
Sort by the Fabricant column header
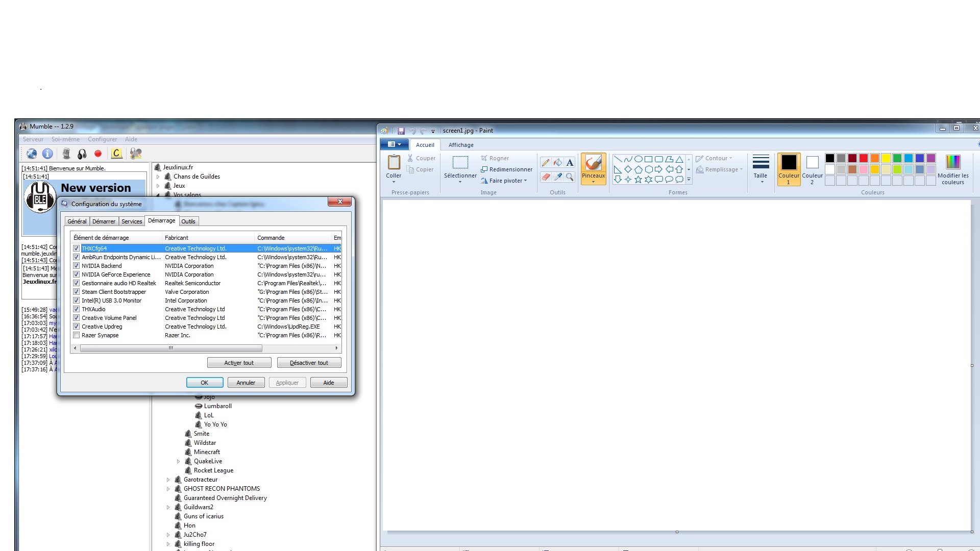click(208, 238)
